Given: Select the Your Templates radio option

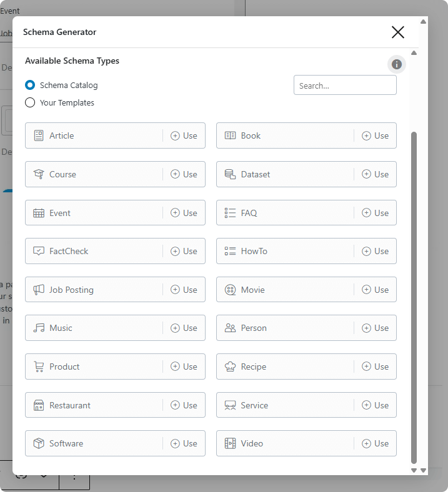Looking at the screenshot, I should [30, 102].
